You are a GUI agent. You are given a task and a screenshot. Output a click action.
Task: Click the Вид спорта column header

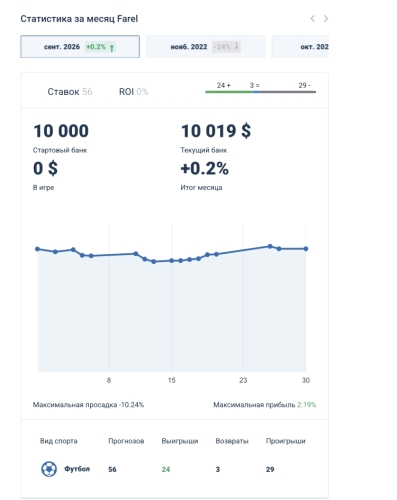pos(59,441)
